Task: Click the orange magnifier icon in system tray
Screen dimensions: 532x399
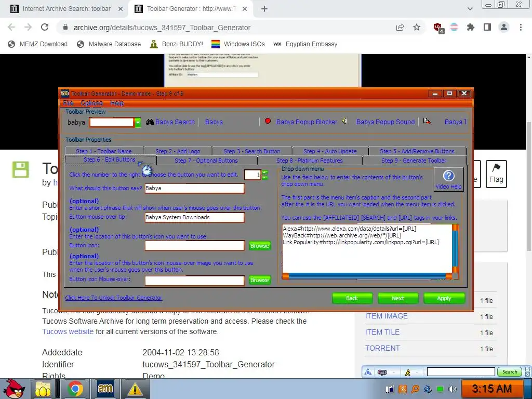Action: pyautogui.click(x=415, y=389)
